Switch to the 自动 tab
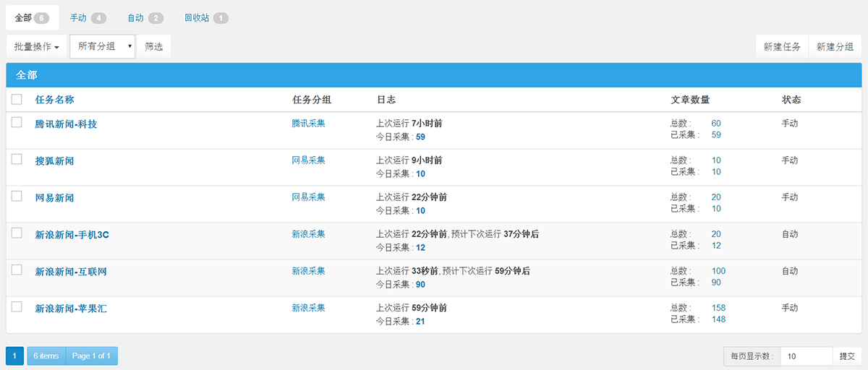 tap(145, 18)
